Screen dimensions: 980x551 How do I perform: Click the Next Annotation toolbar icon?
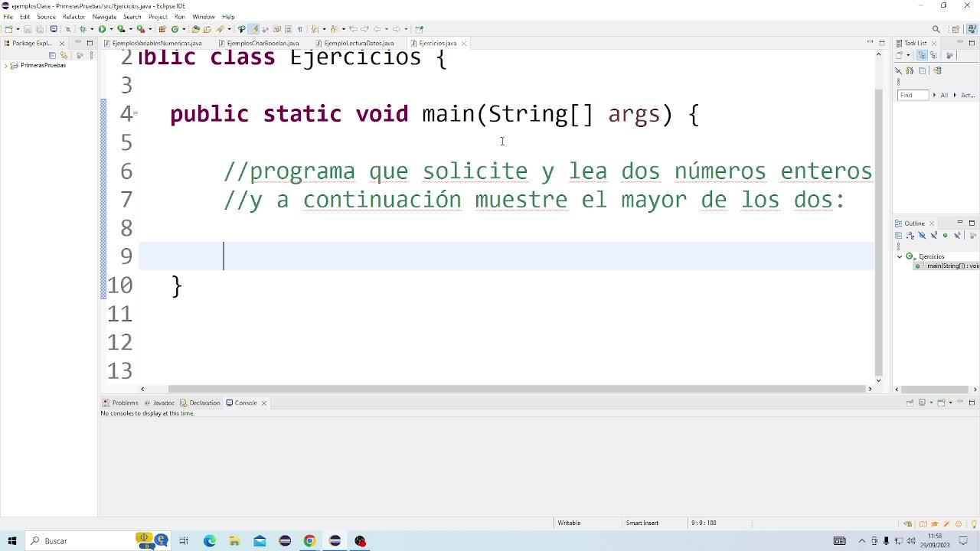pyautogui.click(x=314, y=29)
